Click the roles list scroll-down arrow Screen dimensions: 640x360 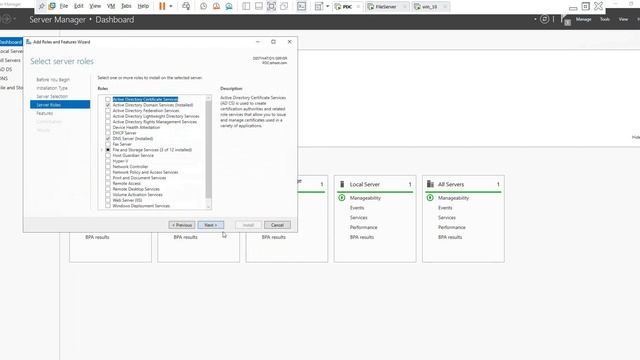[209, 207]
